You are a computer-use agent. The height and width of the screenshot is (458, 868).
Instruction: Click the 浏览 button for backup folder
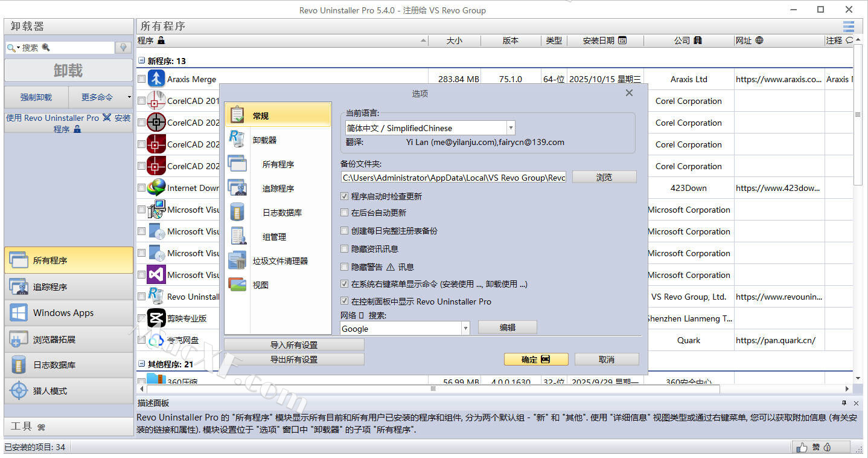[x=604, y=177]
